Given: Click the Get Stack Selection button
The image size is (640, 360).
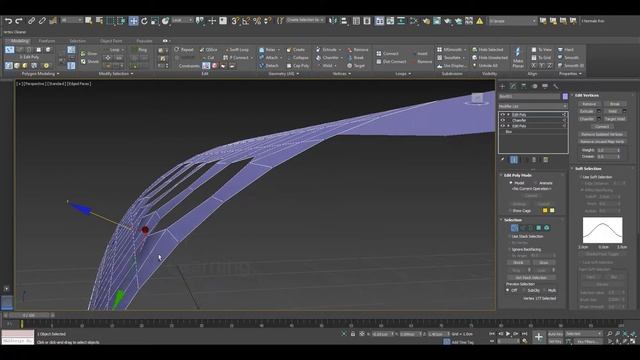Looking at the screenshot, I should click(531, 278).
